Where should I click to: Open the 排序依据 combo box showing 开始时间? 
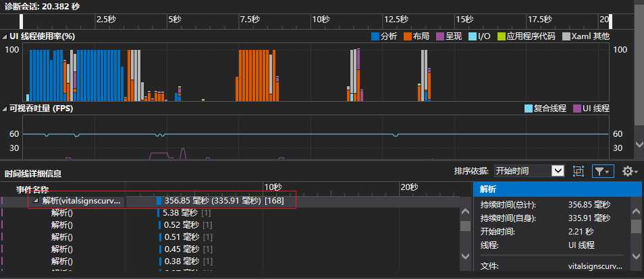pyautogui.click(x=529, y=171)
